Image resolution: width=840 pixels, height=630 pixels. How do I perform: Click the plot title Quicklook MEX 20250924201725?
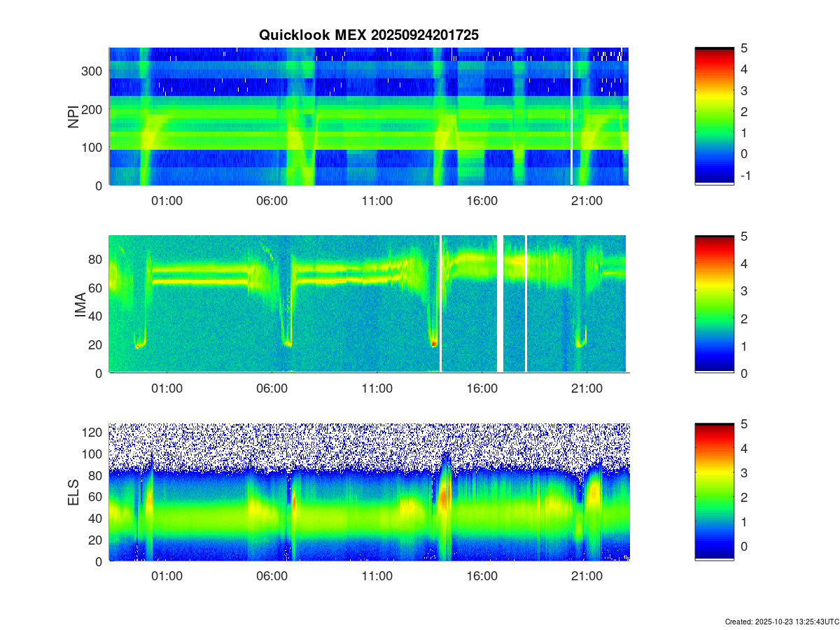(x=369, y=35)
